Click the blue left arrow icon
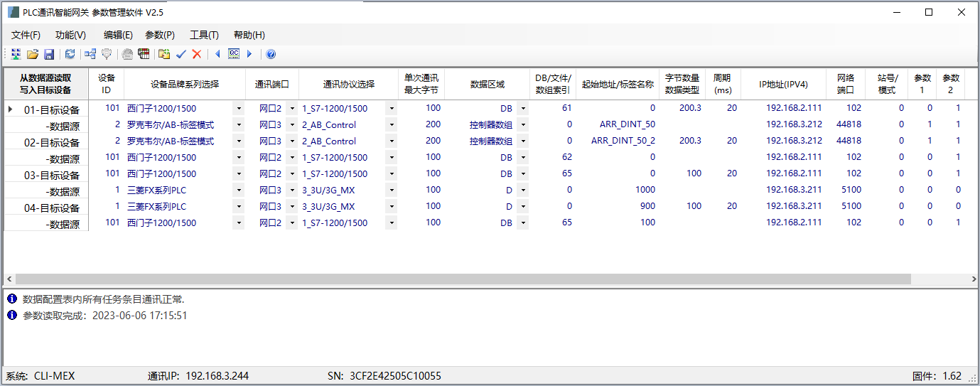The width and height of the screenshot is (980, 386). point(217,54)
